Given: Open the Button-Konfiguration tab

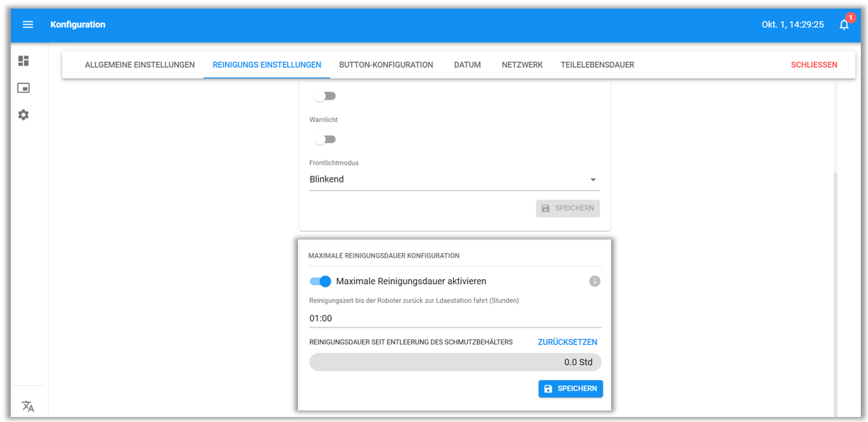Looking at the screenshot, I should point(386,65).
